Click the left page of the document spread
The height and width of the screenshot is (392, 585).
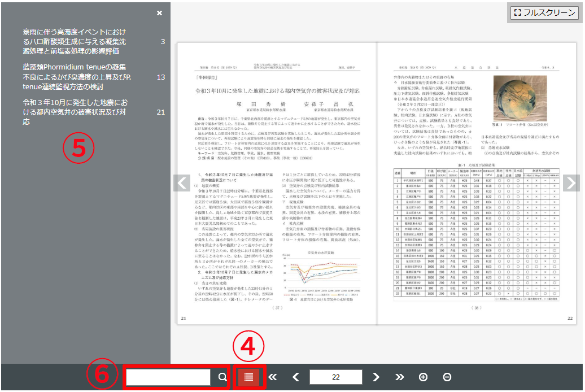pos(277,184)
